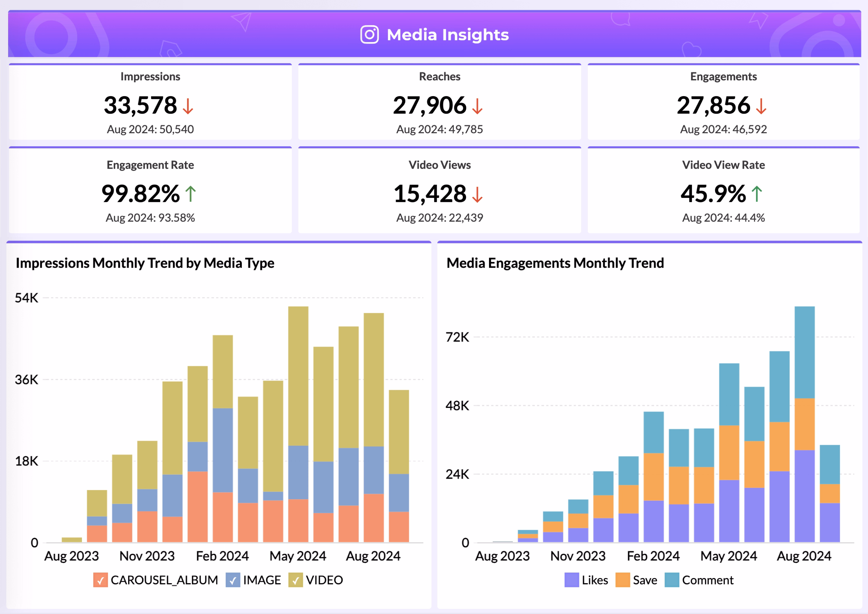Click the red down arrow beside Video Views

(x=478, y=194)
